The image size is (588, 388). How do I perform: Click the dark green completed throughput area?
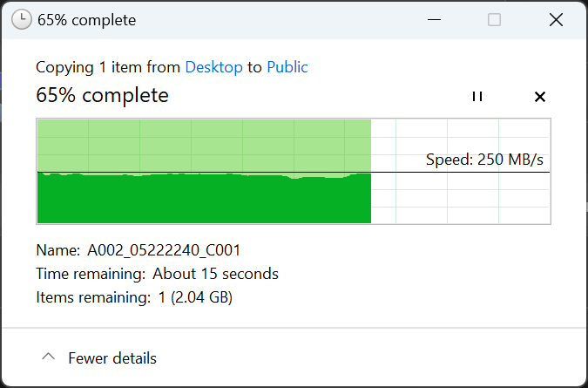[204, 199]
